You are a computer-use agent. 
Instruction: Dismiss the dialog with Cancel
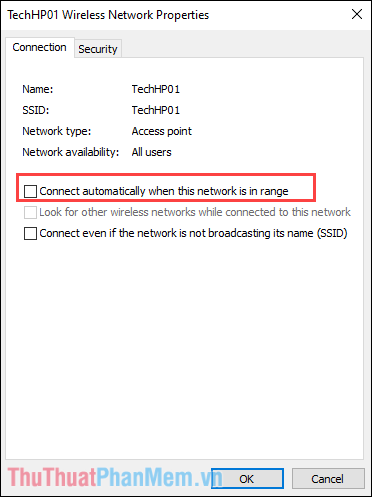point(328,479)
